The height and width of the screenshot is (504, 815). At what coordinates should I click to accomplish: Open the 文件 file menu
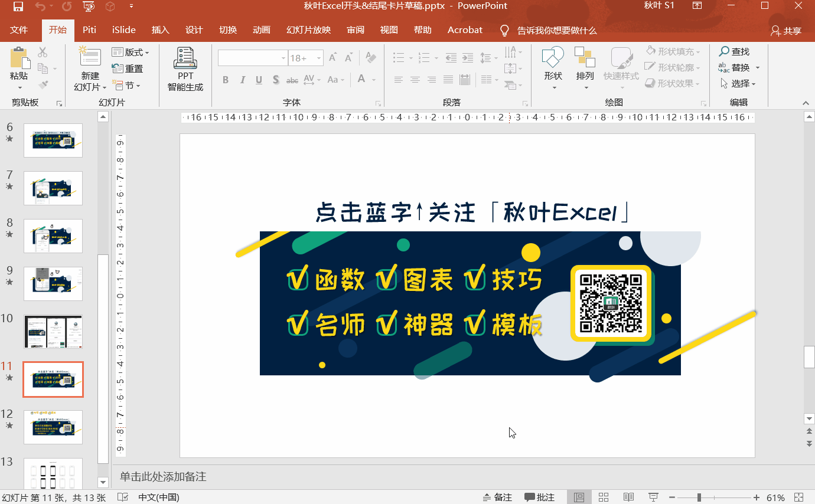tap(19, 30)
